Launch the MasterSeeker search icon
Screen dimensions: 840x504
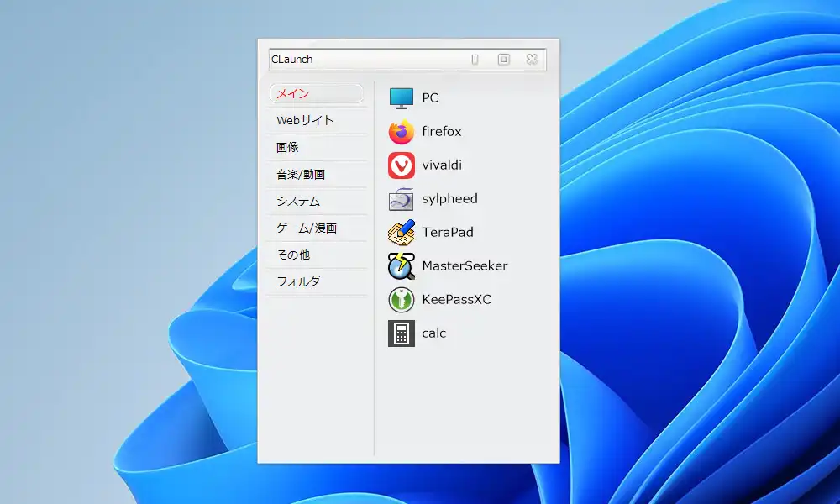(402, 266)
